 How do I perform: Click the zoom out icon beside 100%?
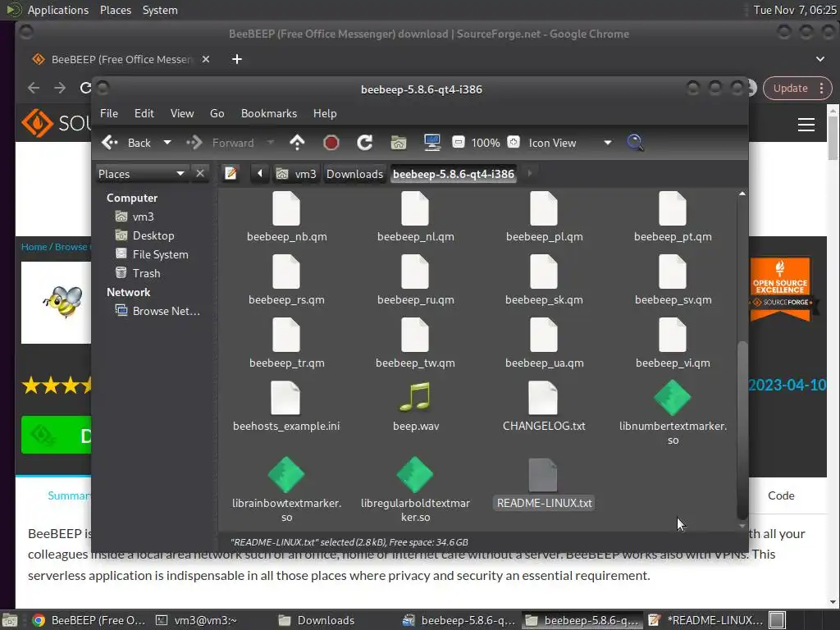458,142
